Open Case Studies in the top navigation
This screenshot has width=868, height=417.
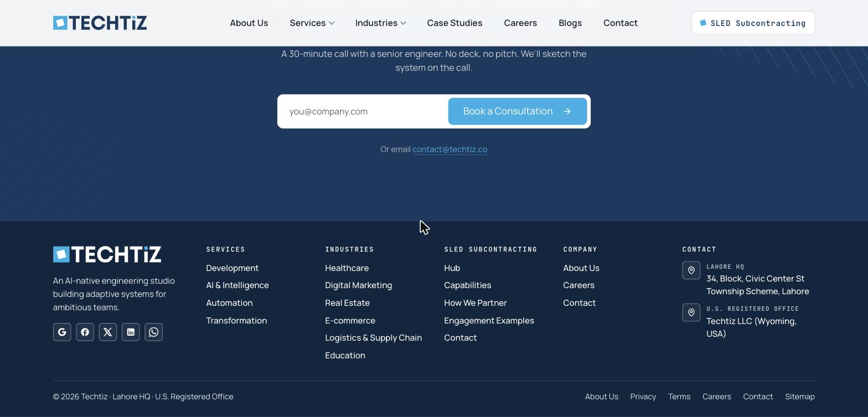point(454,23)
